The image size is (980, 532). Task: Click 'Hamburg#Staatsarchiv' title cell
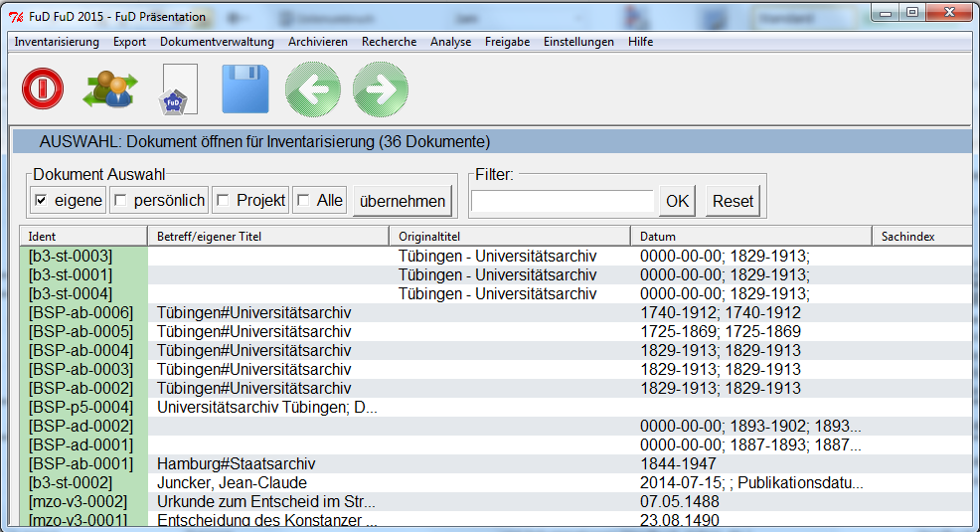pyautogui.click(x=237, y=463)
